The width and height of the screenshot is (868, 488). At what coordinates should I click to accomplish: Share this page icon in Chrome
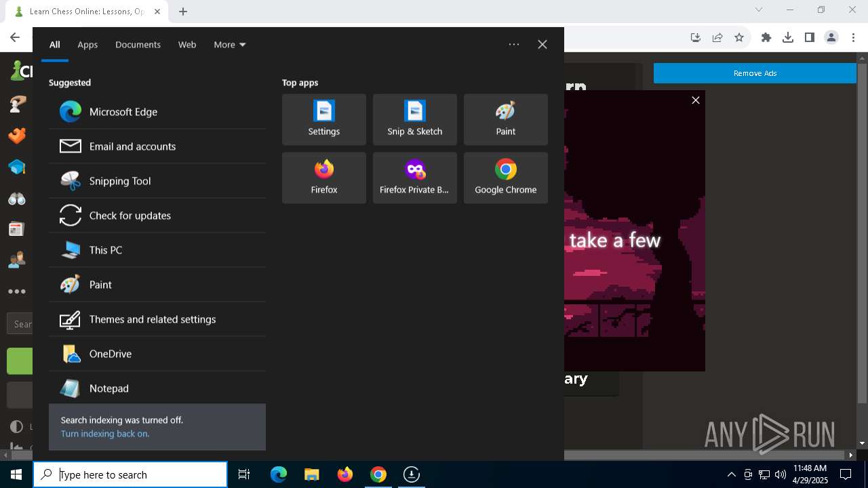click(x=717, y=37)
